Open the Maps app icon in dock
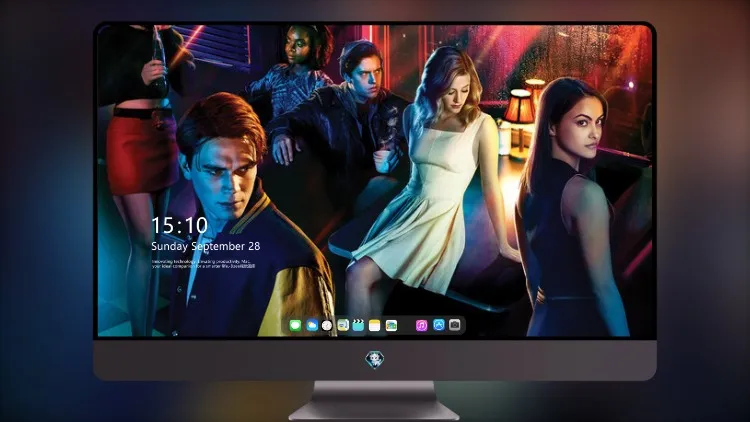The width and height of the screenshot is (750, 422). coord(343,325)
